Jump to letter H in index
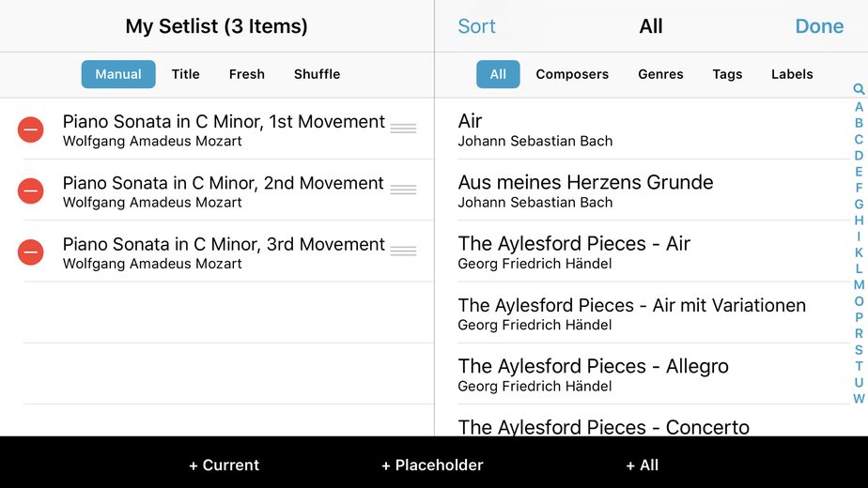 point(859,221)
